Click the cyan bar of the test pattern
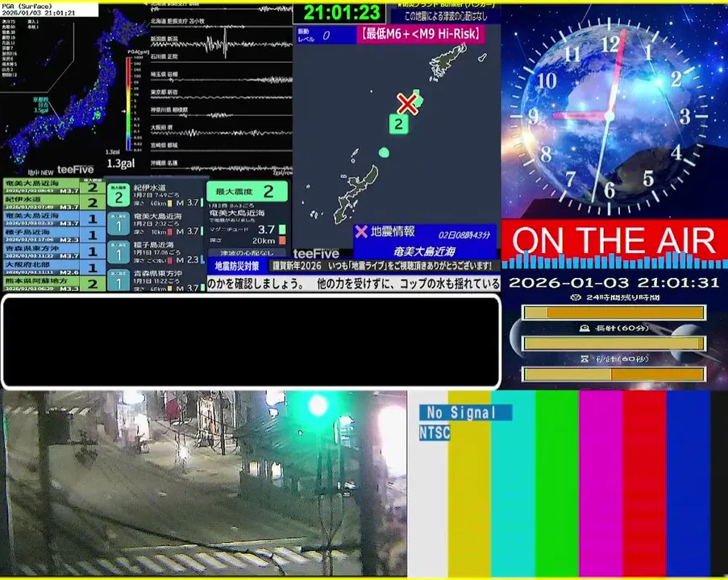This screenshot has width=728, height=580. click(513, 483)
